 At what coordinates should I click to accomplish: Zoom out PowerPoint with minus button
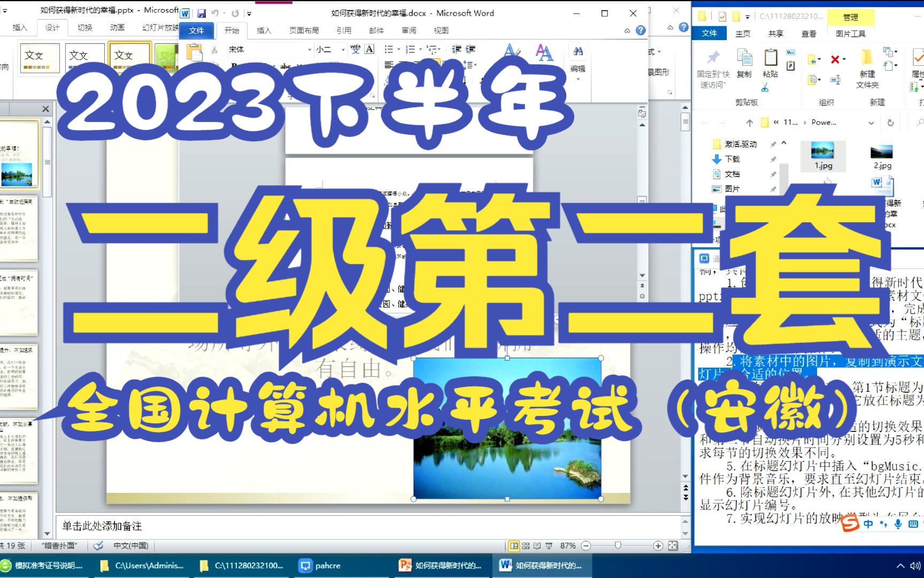tap(586, 546)
